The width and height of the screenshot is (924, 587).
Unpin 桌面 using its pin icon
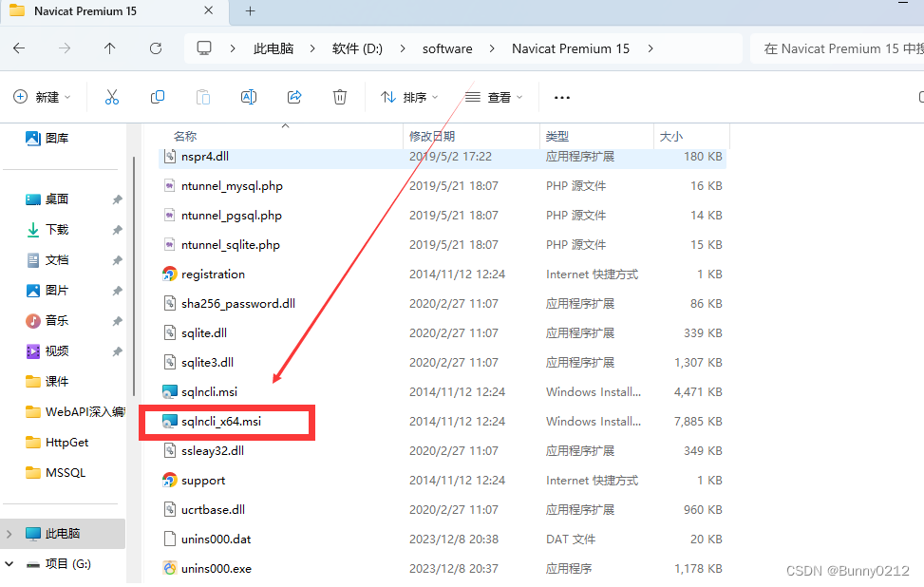(117, 199)
